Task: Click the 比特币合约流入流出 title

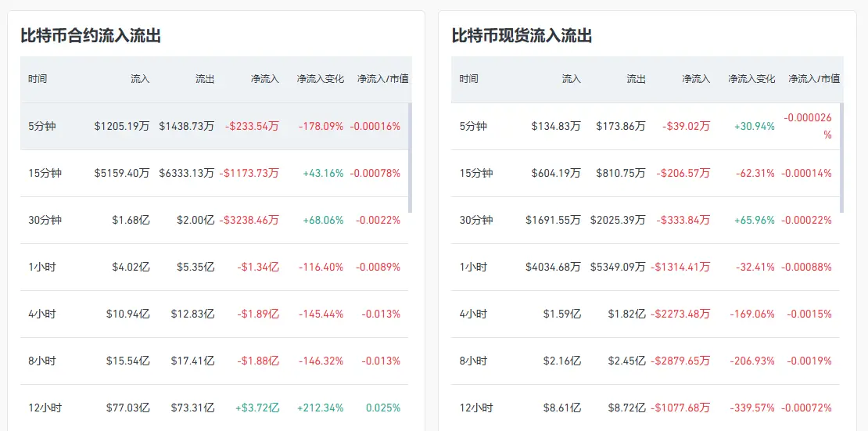Action: (91, 37)
